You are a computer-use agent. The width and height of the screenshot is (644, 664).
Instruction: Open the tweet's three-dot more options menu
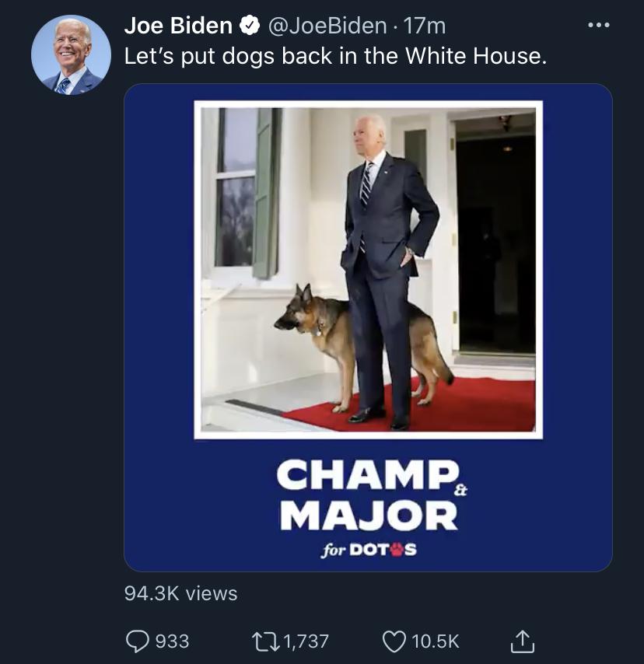598,26
